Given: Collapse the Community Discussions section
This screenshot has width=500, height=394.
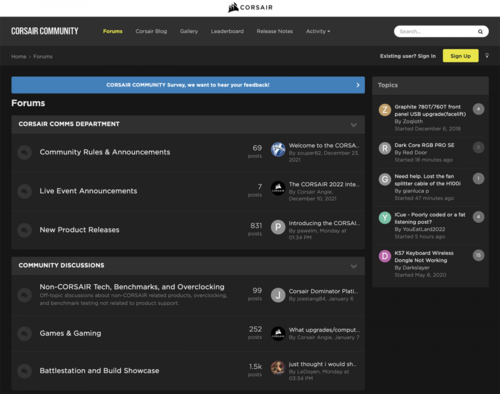Looking at the screenshot, I should tap(354, 266).
